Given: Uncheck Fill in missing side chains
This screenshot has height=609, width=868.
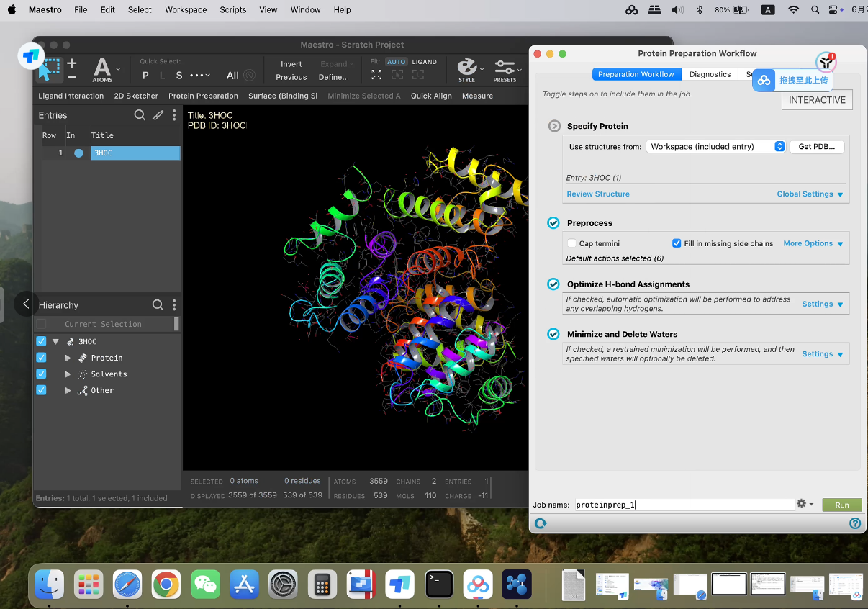Looking at the screenshot, I should click(x=677, y=243).
